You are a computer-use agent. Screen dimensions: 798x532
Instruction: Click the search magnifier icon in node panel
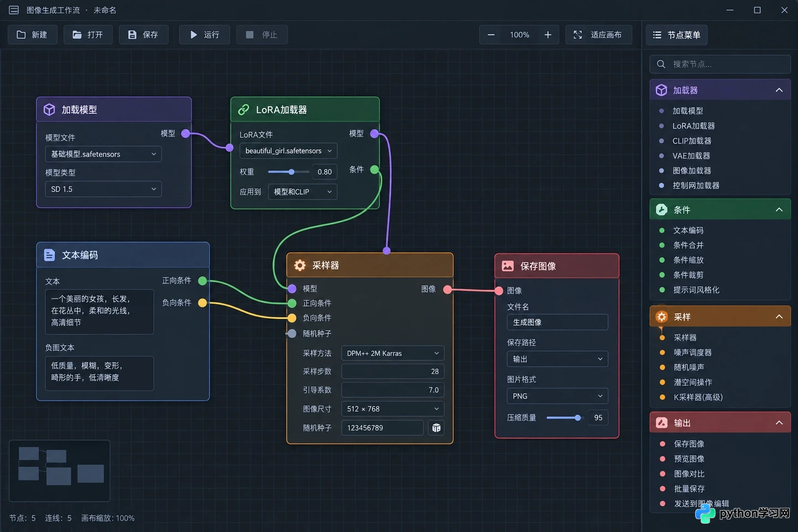pos(661,64)
